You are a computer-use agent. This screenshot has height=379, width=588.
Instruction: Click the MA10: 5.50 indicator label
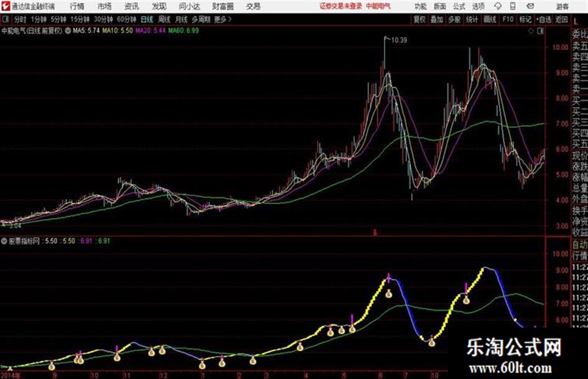pyautogui.click(x=118, y=30)
